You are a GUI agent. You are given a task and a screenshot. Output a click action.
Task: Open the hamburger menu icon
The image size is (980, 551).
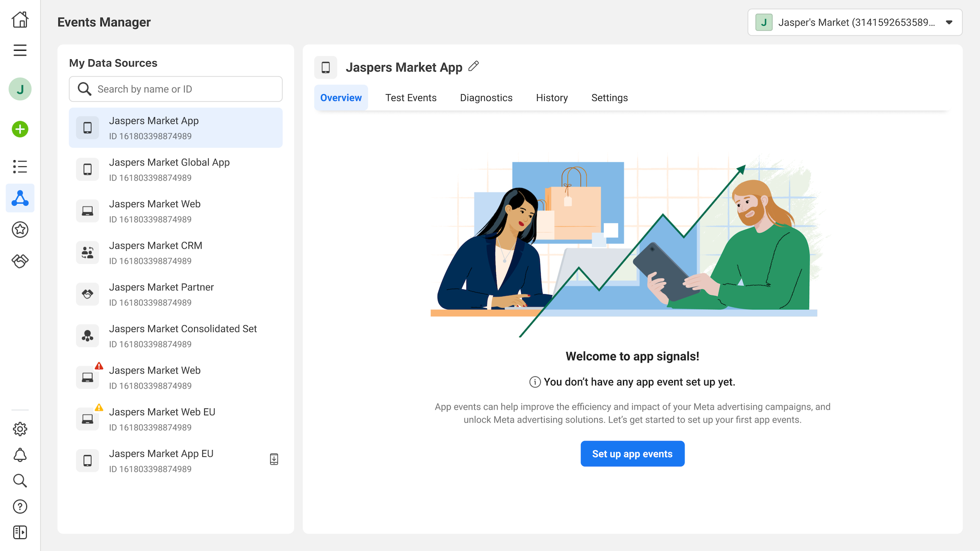(x=20, y=50)
